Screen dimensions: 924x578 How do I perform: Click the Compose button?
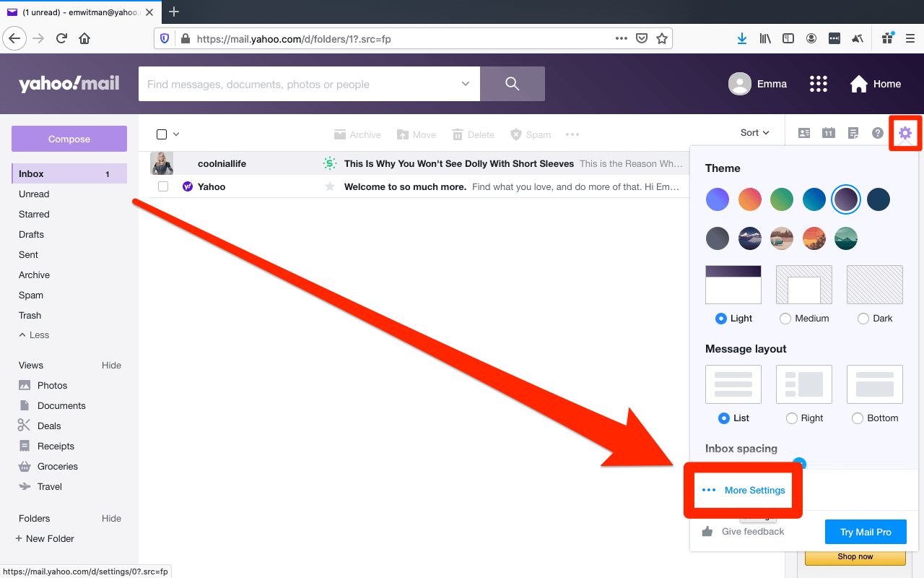pyautogui.click(x=69, y=139)
